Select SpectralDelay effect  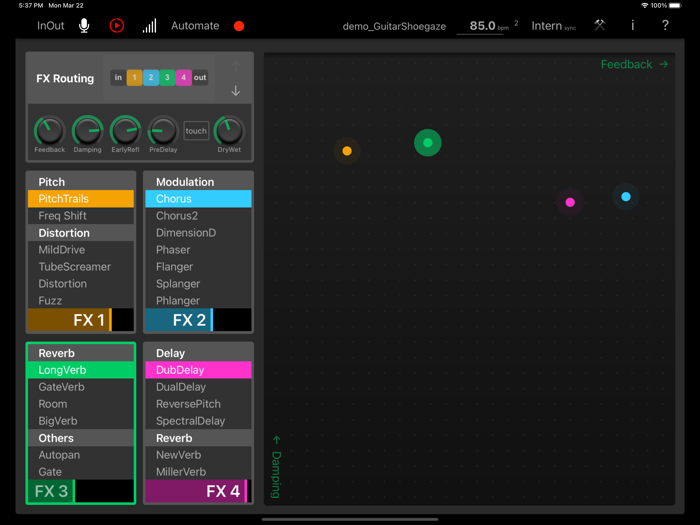click(198, 421)
